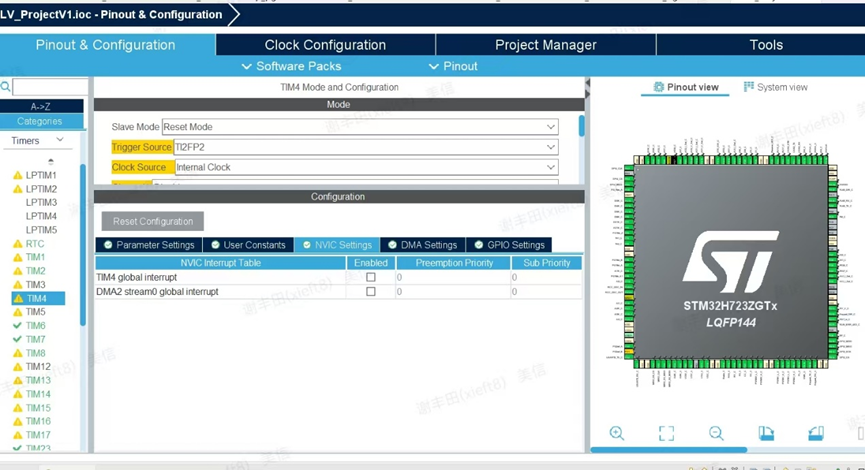Click the System view grid icon
Screen dimensions: 865x470
(749, 87)
